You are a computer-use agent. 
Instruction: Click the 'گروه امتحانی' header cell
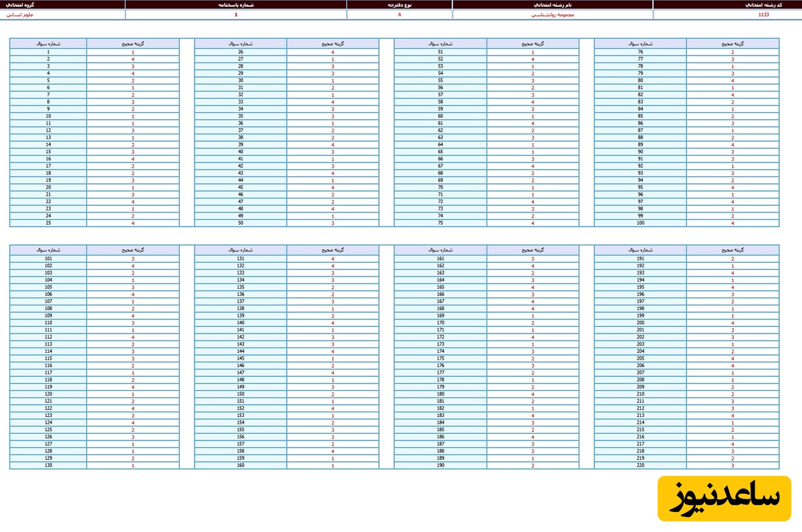(x=62, y=5)
